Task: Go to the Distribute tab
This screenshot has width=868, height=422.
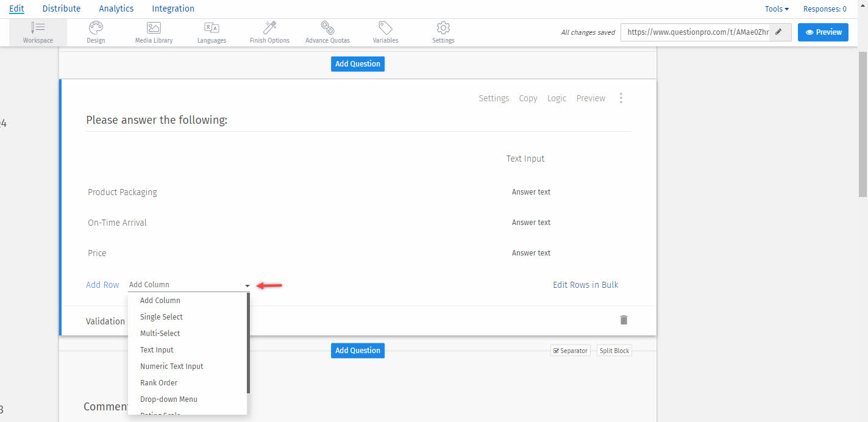Action: click(62, 9)
